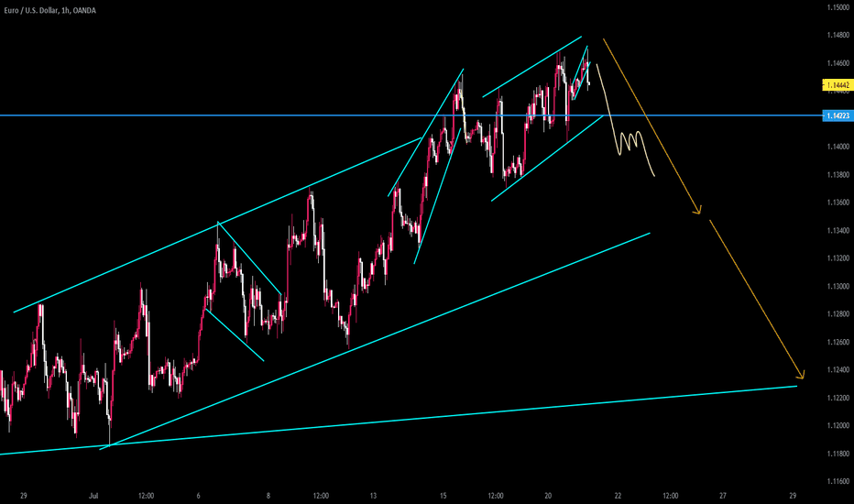Viewport: 854px width, 504px height.
Task: Click the 12:00 label between 15 and 20
Action: pos(496,496)
